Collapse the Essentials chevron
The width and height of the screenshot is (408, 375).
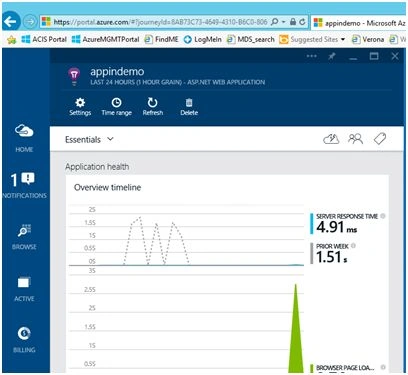pos(110,139)
